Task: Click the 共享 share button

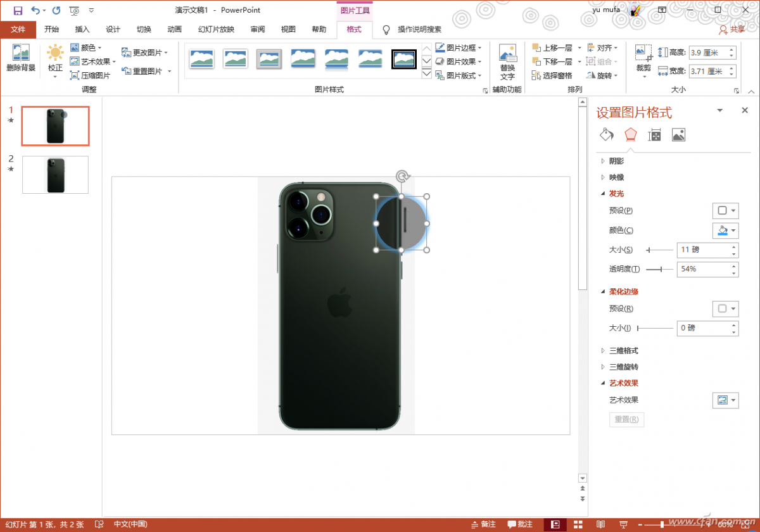Action: point(732,29)
